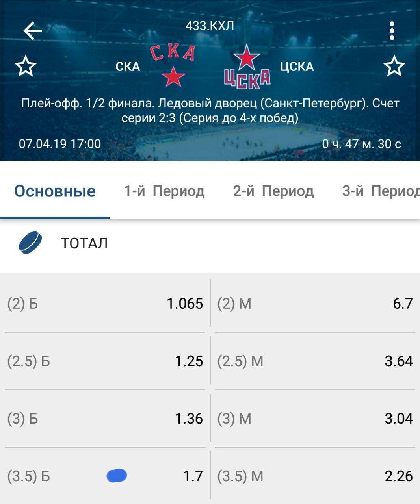Screen dimensions: 420x504
Task: Choose total under 3 odds 3.04
Action: tap(315, 419)
